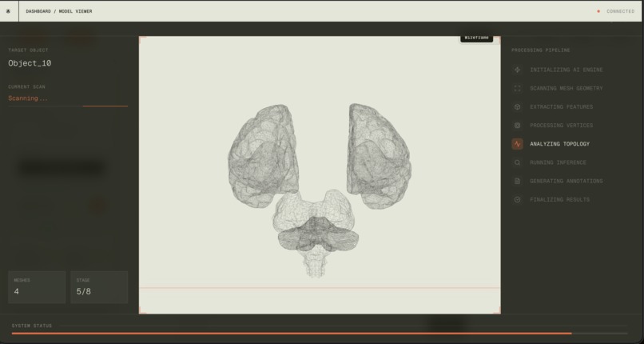
Task: Select the Generating Annotations step label
Action: (x=566, y=182)
